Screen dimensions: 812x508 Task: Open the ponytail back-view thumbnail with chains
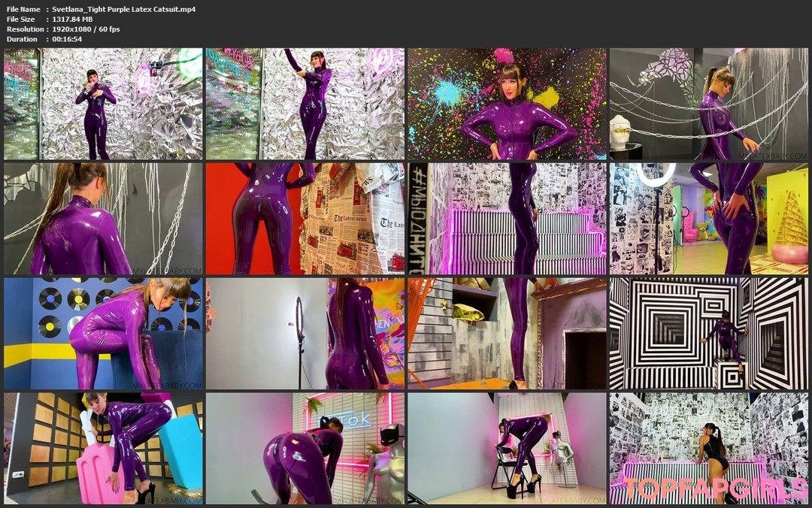click(103, 219)
